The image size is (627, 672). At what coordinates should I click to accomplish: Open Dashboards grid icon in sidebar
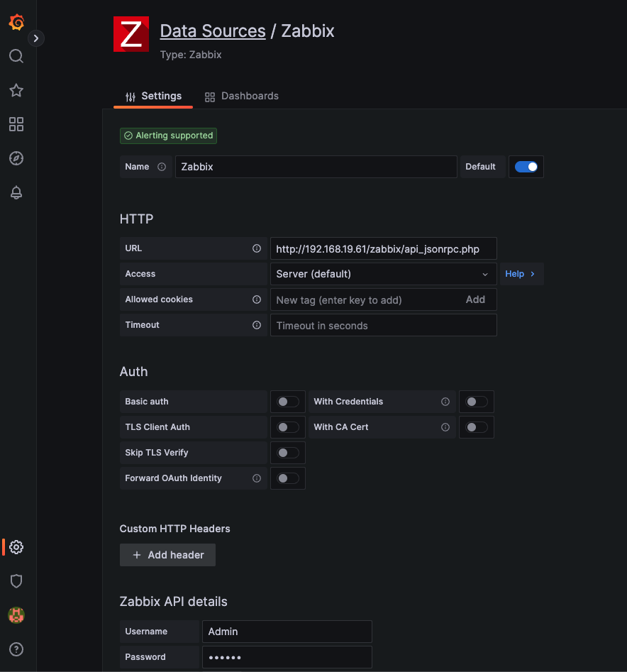(16, 124)
